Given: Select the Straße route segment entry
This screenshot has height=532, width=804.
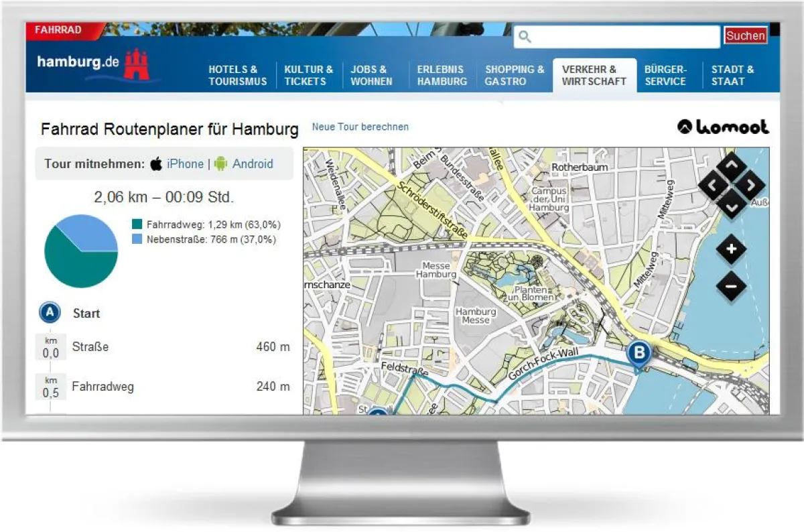Looking at the screenshot, I should pyautogui.click(x=90, y=347).
